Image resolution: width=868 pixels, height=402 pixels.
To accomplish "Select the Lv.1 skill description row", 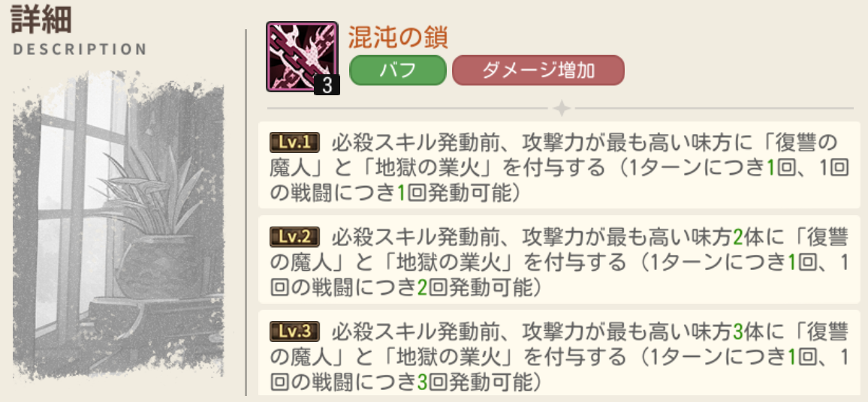I will tap(559, 166).
